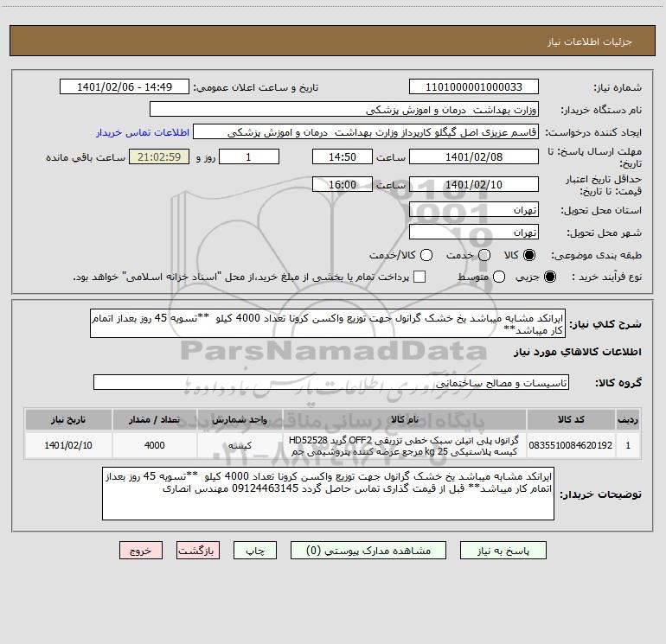Click the تاریخ نیاز column header
This screenshot has height=644, width=666.
(68, 419)
